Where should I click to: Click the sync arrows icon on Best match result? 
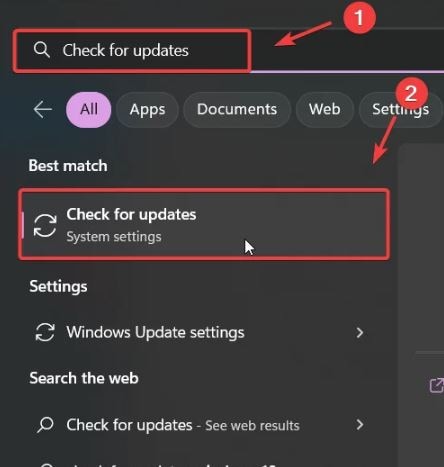coord(45,226)
